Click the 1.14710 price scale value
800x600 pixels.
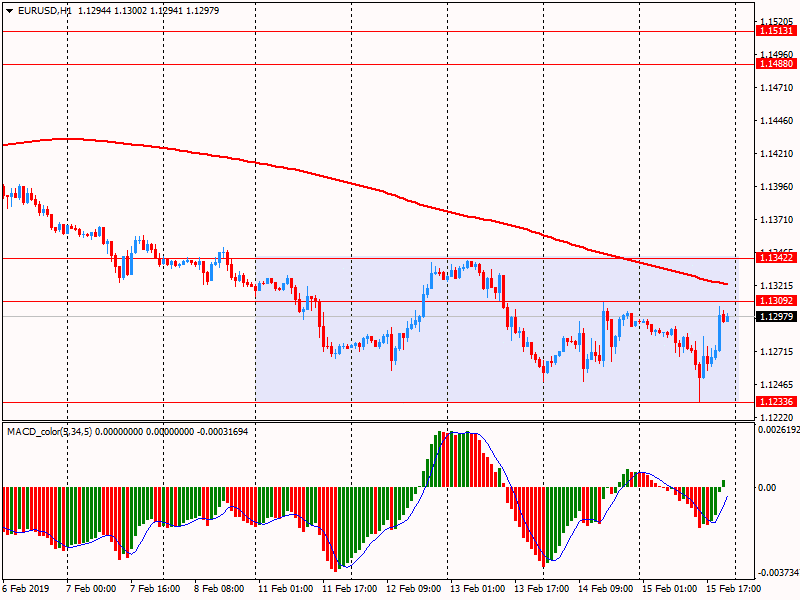(x=777, y=88)
